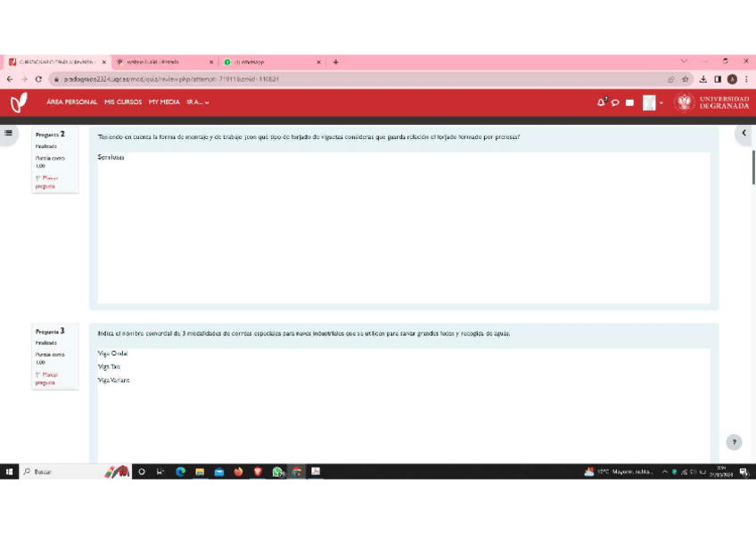Screen dimensions: 756x534
Task: Close the WhatsApp tab
Action: [318, 62]
